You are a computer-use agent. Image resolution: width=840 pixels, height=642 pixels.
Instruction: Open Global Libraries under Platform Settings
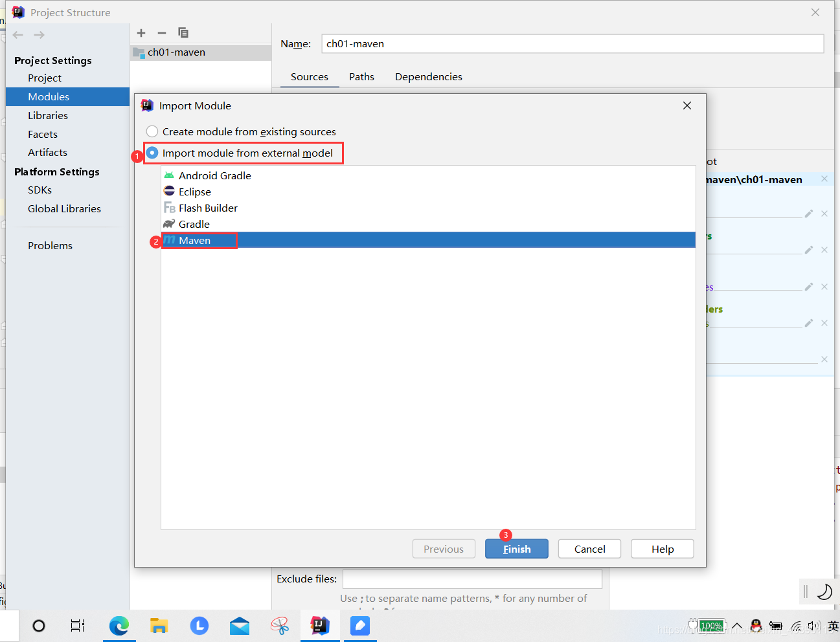coord(64,209)
